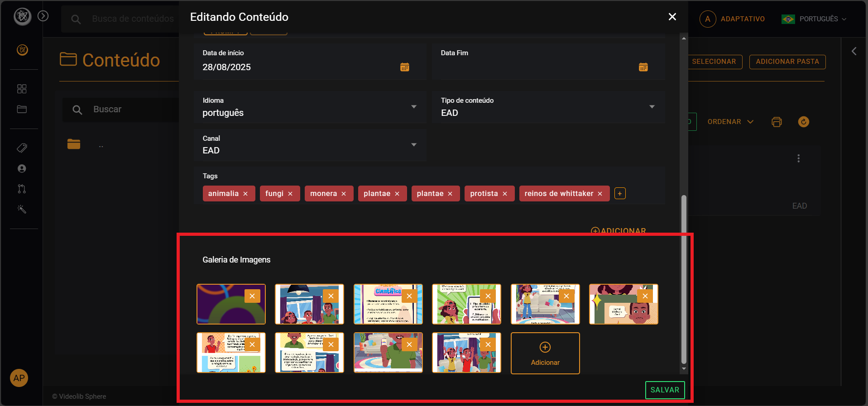Open the tags icon in left sidebar
The height and width of the screenshot is (406, 868).
(22, 148)
